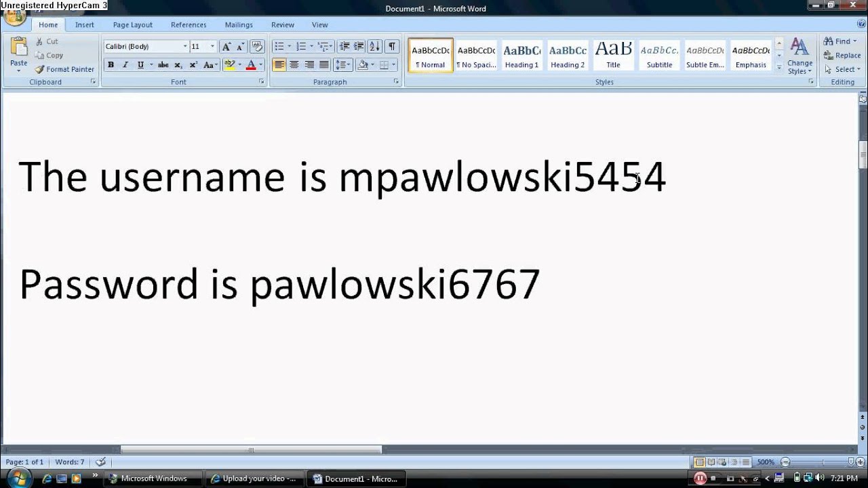868x488 pixels.
Task: Center the paragraph text
Action: click(294, 65)
